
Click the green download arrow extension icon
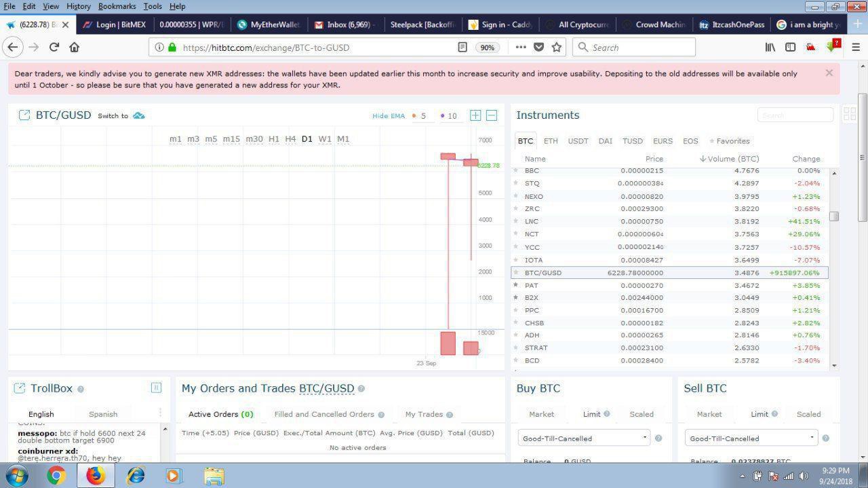[831, 47]
